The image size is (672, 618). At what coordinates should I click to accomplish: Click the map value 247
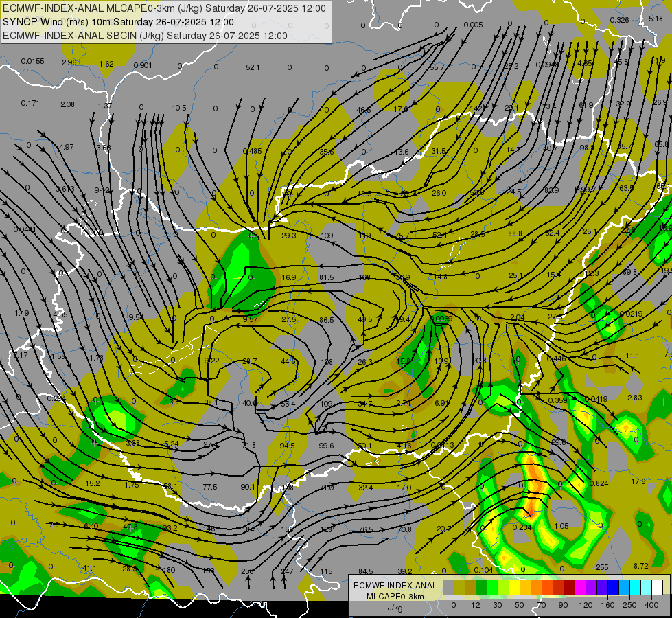[x=287, y=571]
